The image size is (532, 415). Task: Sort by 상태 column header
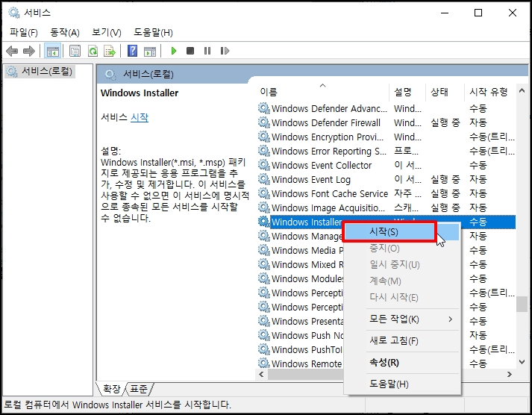(x=445, y=92)
